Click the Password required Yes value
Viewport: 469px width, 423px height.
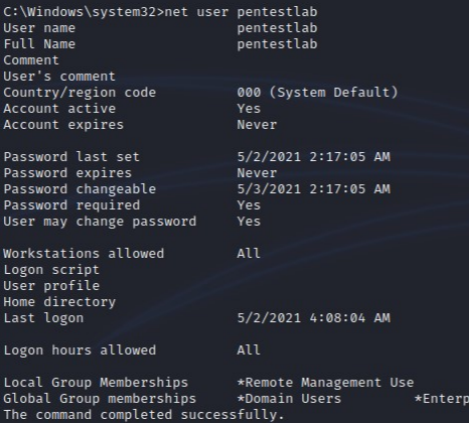(x=249, y=205)
